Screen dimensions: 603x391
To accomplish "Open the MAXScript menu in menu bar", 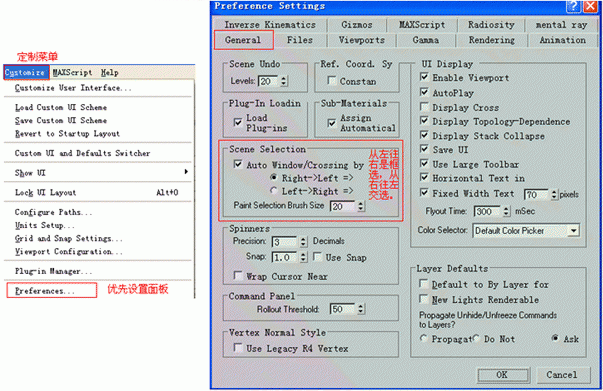I will click(72, 72).
